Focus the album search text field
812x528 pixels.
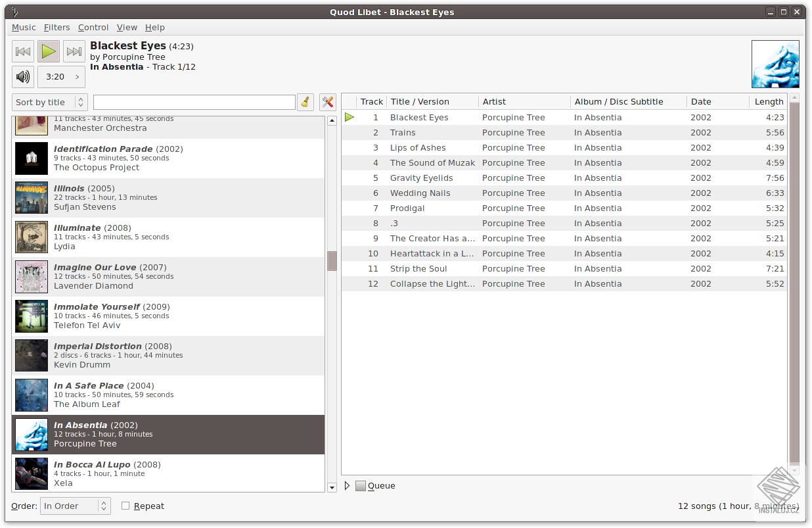click(x=194, y=102)
